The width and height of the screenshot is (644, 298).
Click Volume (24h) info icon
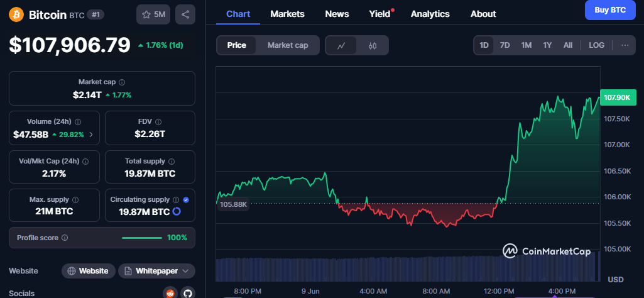coord(78,122)
